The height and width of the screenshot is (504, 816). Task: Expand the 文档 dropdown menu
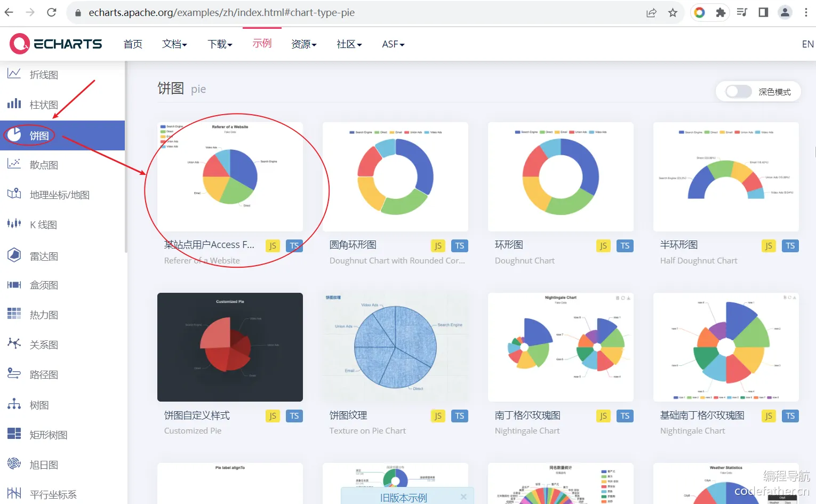pyautogui.click(x=174, y=44)
